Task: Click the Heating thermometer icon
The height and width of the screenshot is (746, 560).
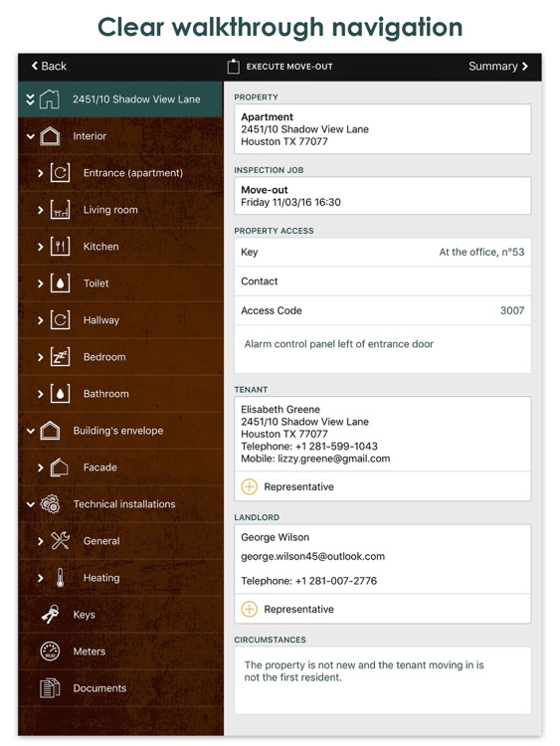Action: pyautogui.click(x=60, y=578)
